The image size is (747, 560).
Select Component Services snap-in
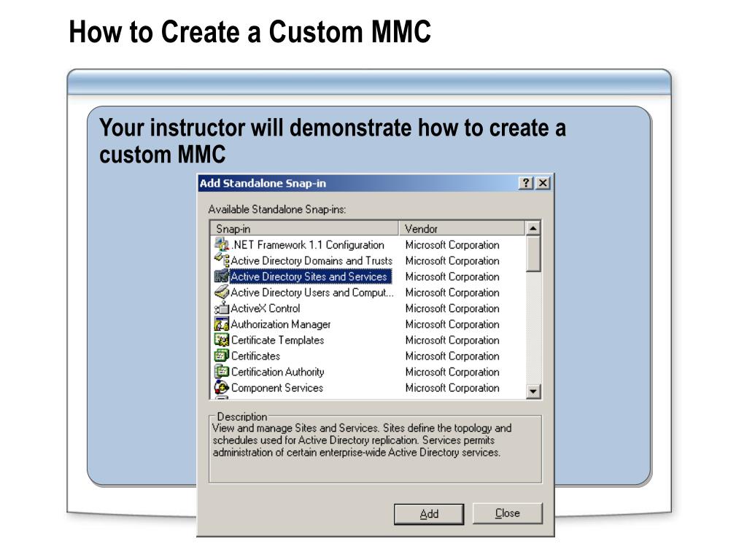[276, 388]
